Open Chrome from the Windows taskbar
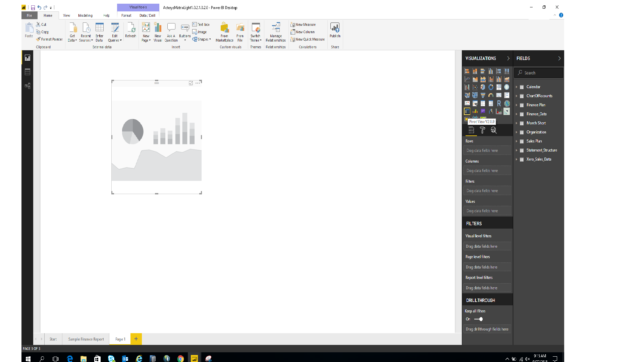 pyautogui.click(x=180, y=359)
